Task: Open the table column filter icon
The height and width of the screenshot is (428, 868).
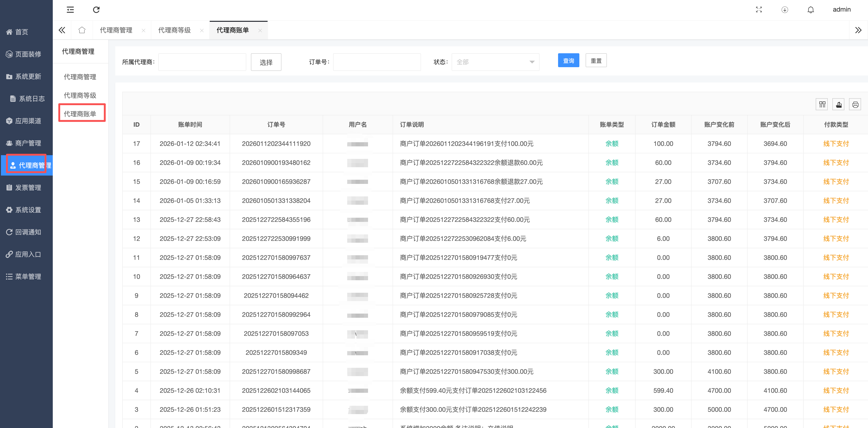Action: coord(822,104)
